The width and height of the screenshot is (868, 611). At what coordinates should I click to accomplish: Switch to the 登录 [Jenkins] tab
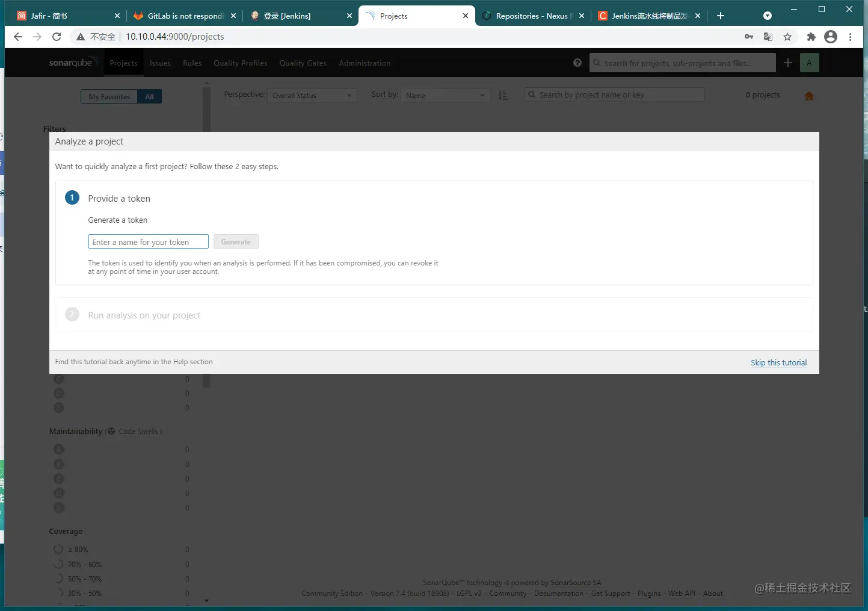301,16
